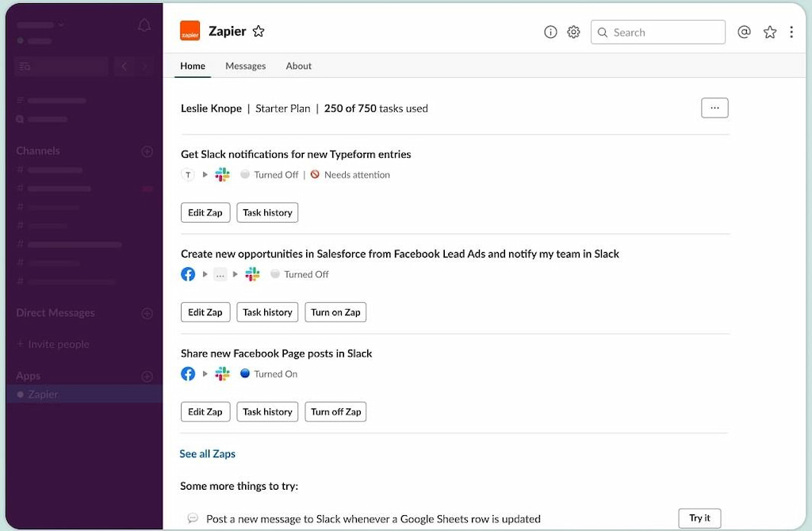Turn off the Facebook Page posts Zap
The width and height of the screenshot is (812, 531).
tap(335, 411)
